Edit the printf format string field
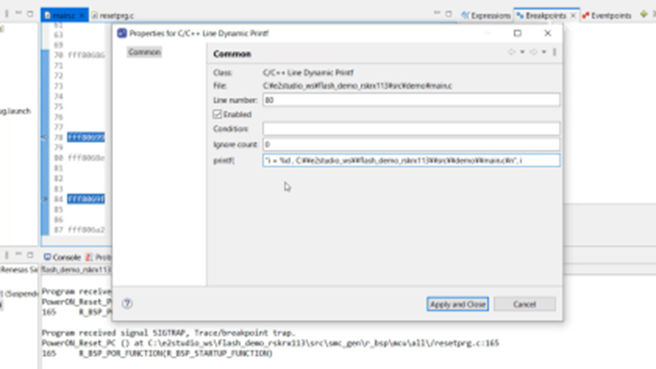Viewport: 656px width, 369px height. (411, 160)
